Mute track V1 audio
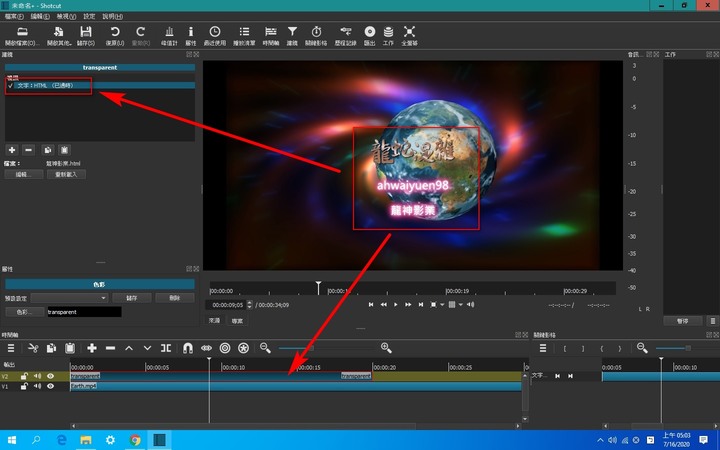The height and width of the screenshot is (450, 720). pyautogui.click(x=37, y=386)
